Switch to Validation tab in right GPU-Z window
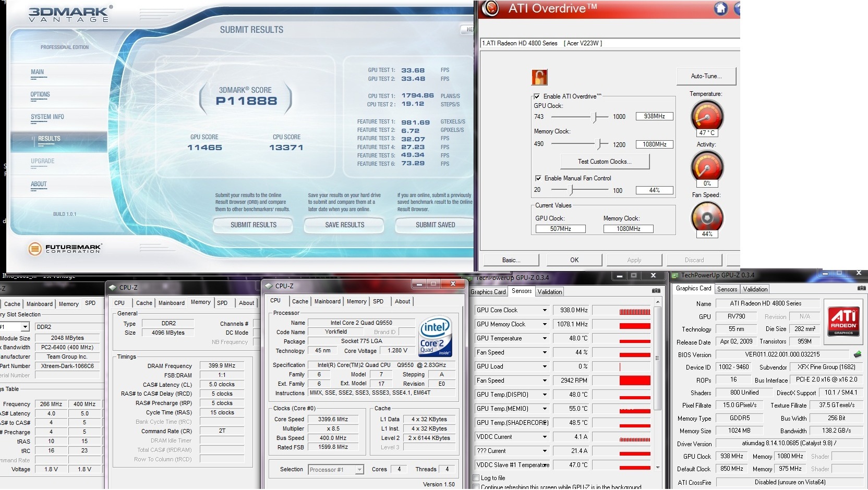The image size is (868, 490). coord(755,289)
